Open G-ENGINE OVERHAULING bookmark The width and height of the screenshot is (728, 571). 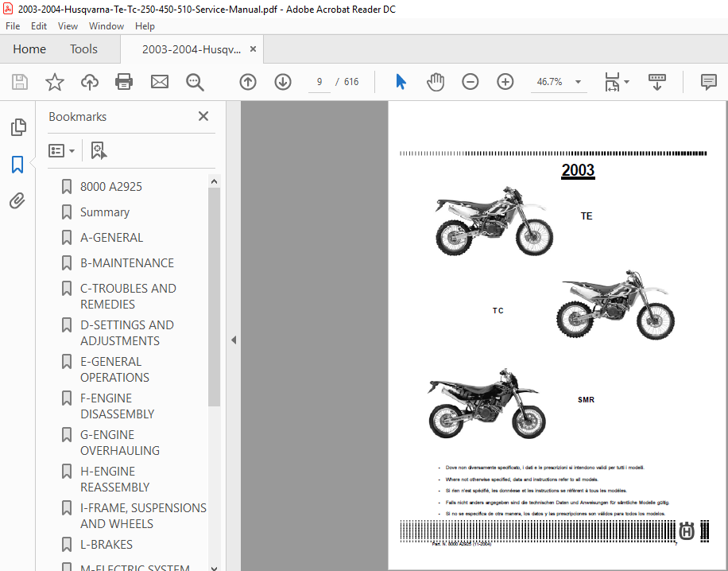120,443
